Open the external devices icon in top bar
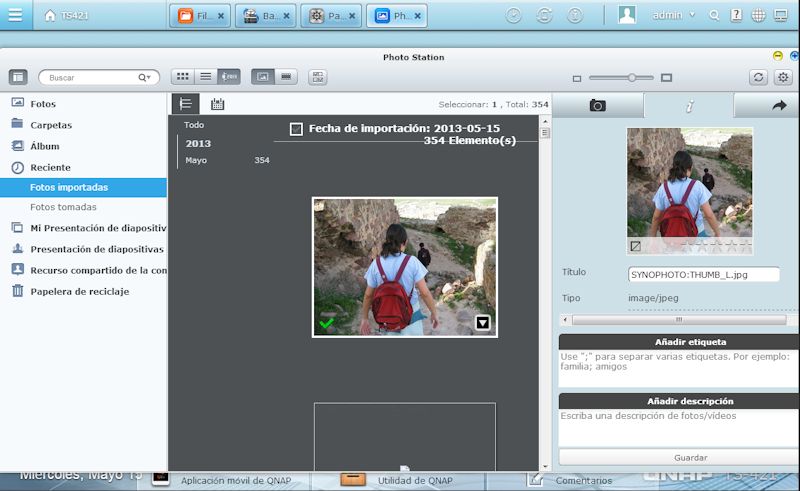 544,16
